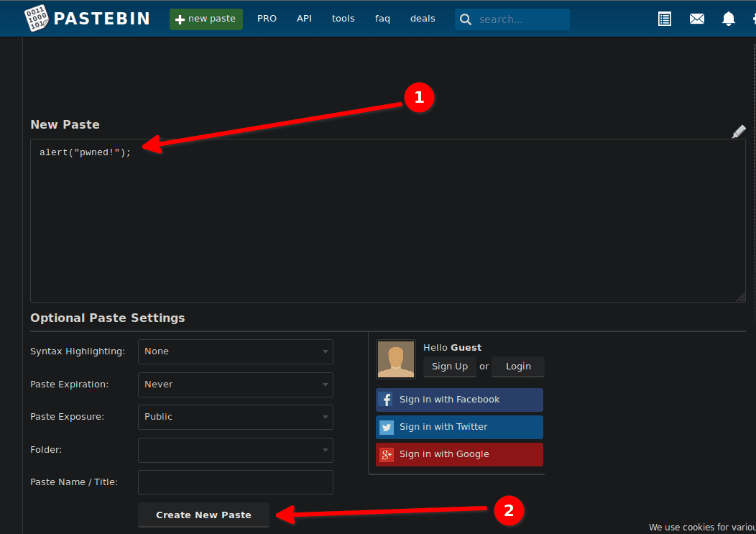Click the 'Folder:' label

click(x=46, y=450)
